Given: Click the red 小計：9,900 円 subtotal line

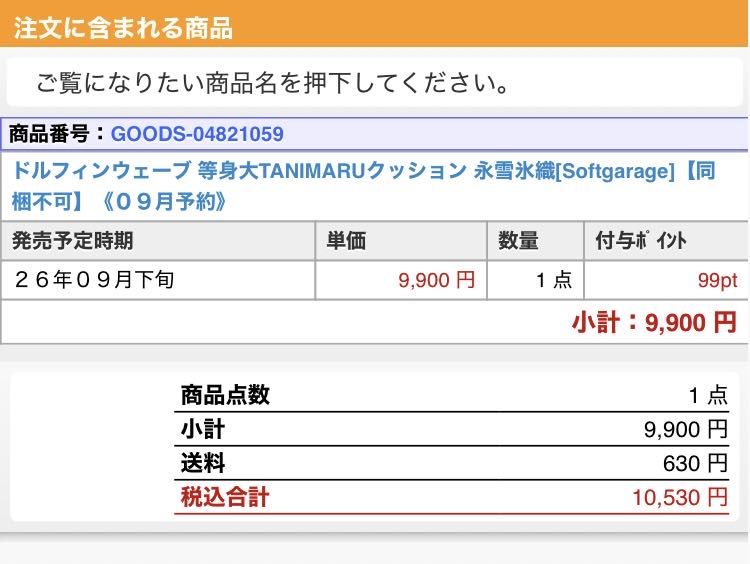Looking at the screenshot, I should pyautogui.click(x=654, y=322).
